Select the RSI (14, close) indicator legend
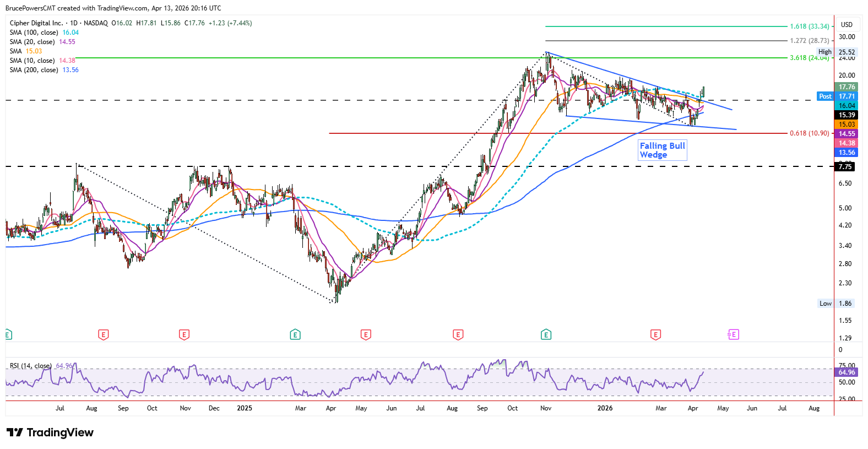 (41, 366)
